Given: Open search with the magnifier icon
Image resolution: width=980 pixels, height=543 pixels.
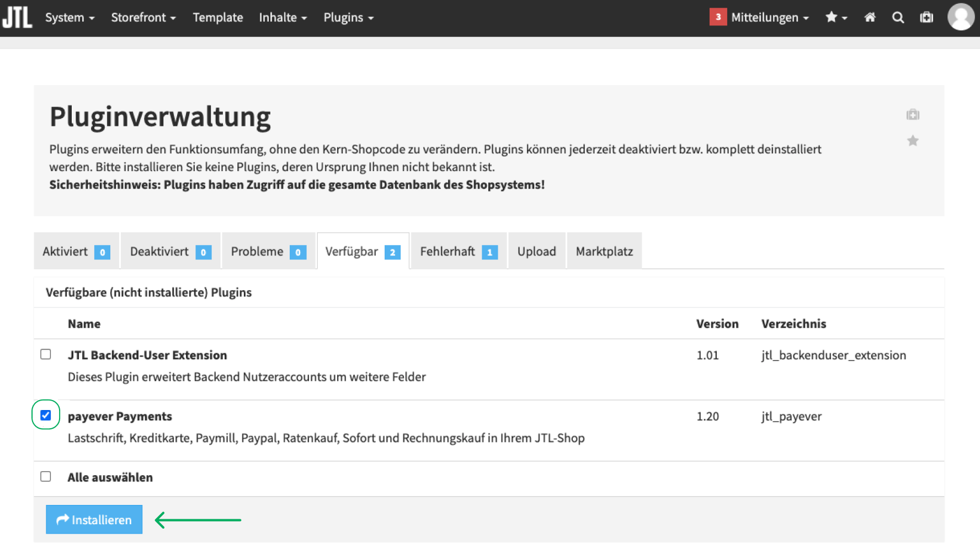Looking at the screenshot, I should (x=898, y=18).
